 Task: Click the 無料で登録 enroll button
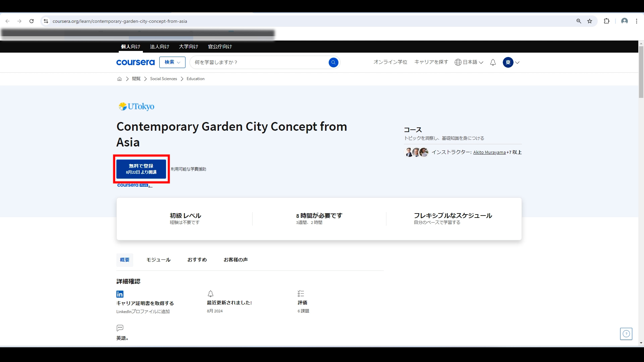point(141,169)
